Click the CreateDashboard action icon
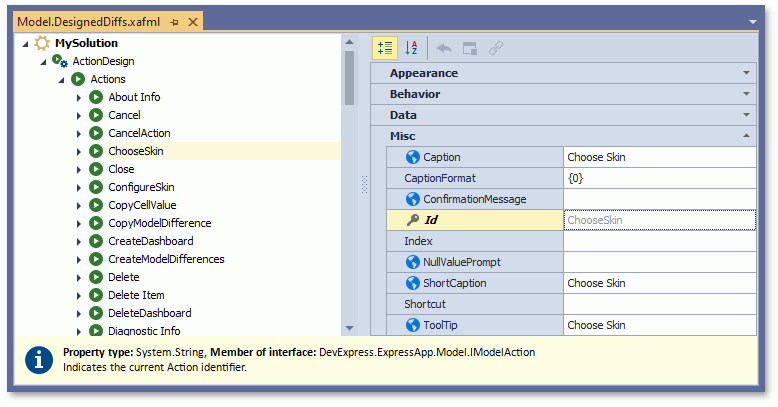Screen dimensions: 778x407 96,241
